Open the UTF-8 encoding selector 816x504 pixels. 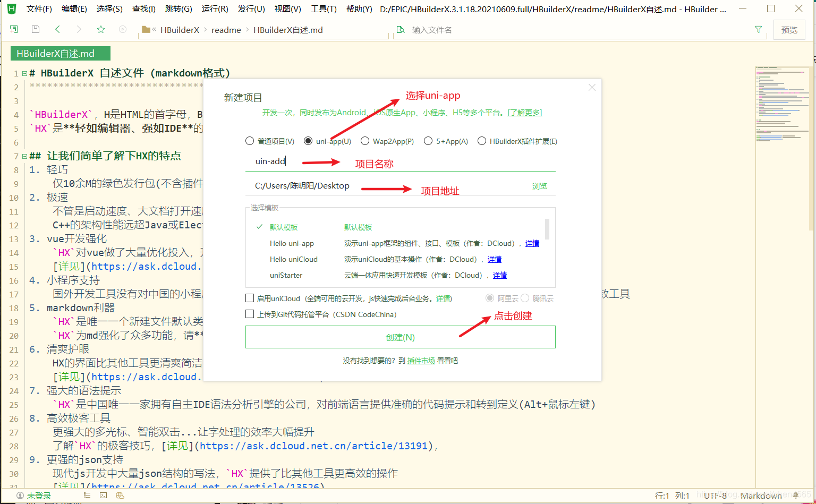click(715, 496)
